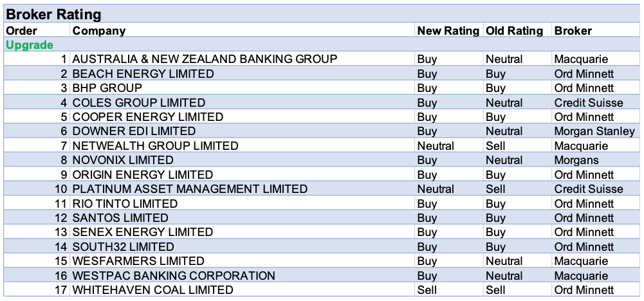Click AUSTRALIA & NEW ZEALAND BANKING GROUP cell
The image size is (644, 301).
click(x=205, y=59)
